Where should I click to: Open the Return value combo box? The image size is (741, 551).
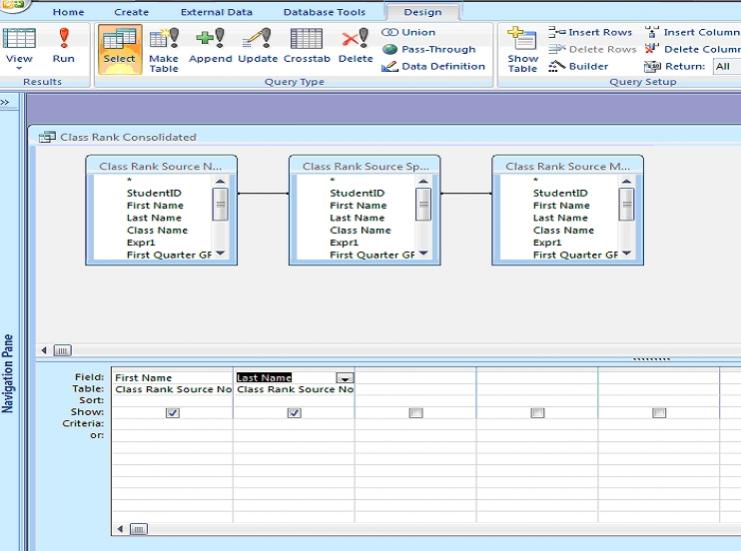[x=726, y=66]
